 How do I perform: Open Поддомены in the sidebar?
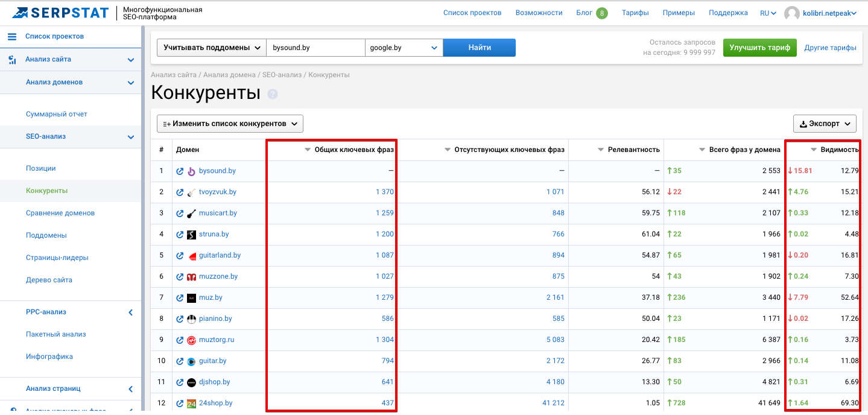pyautogui.click(x=46, y=236)
